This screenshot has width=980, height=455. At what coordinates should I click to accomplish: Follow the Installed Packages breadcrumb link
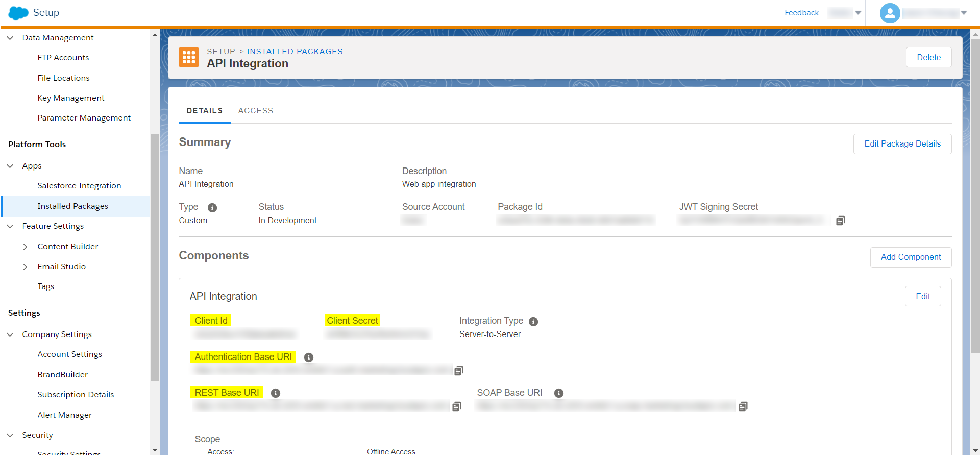pyautogui.click(x=295, y=52)
